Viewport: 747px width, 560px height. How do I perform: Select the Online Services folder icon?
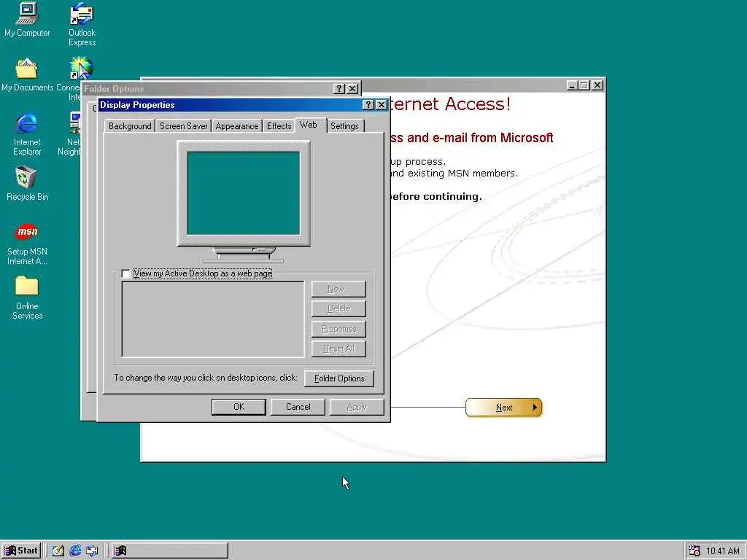point(27,298)
